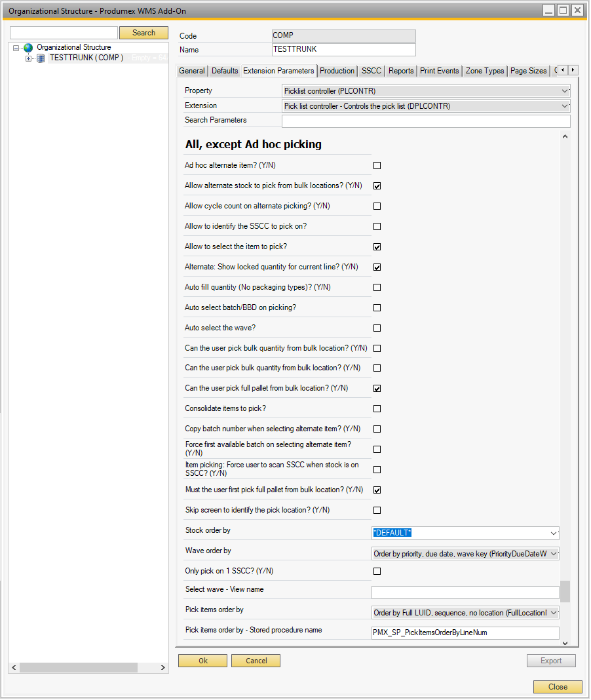This screenshot has height=700, width=591.
Task: Click the Ok button
Action: pos(202,661)
